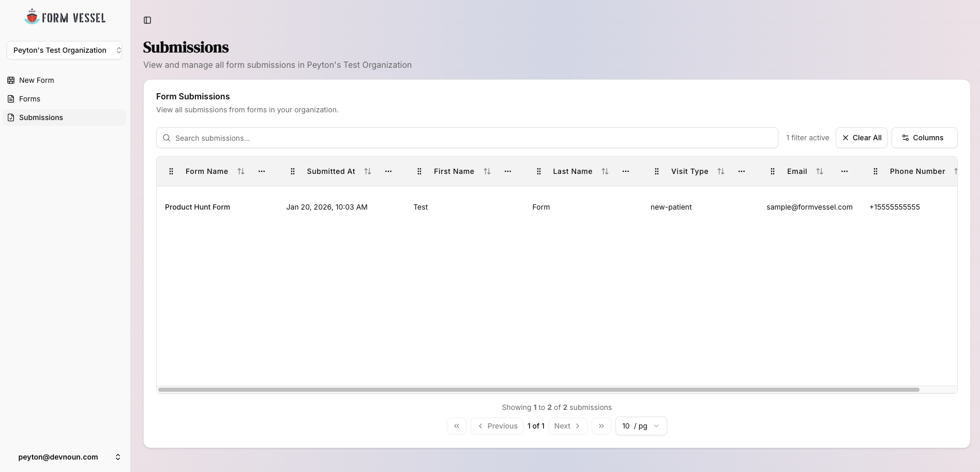Click the Next pagination button
Screen dimensions: 980x472
point(567,426)
